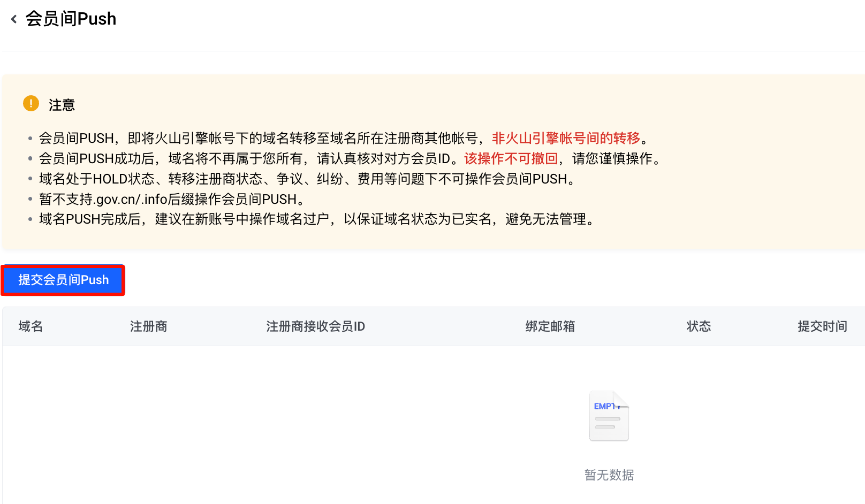Screen dimensions: 865x504
Task: Select the 注册商 column header
Action: pyautogui.click(x=148, y=326)
